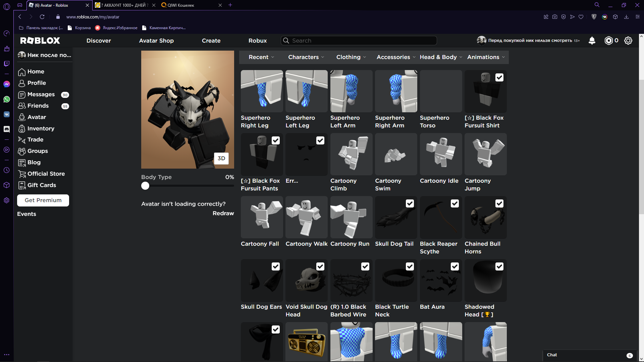
Task: Reload the page with the refresh icon
Action: click(x=42, y=17)
